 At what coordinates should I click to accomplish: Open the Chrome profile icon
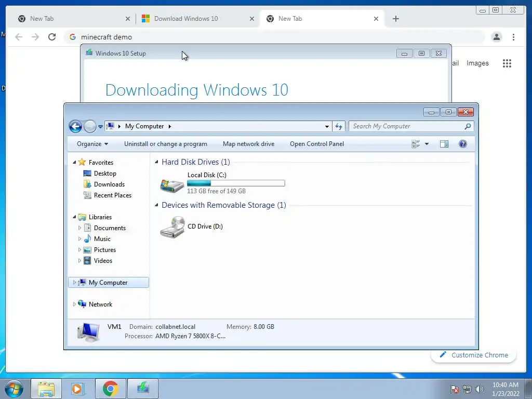pos(496,37)
